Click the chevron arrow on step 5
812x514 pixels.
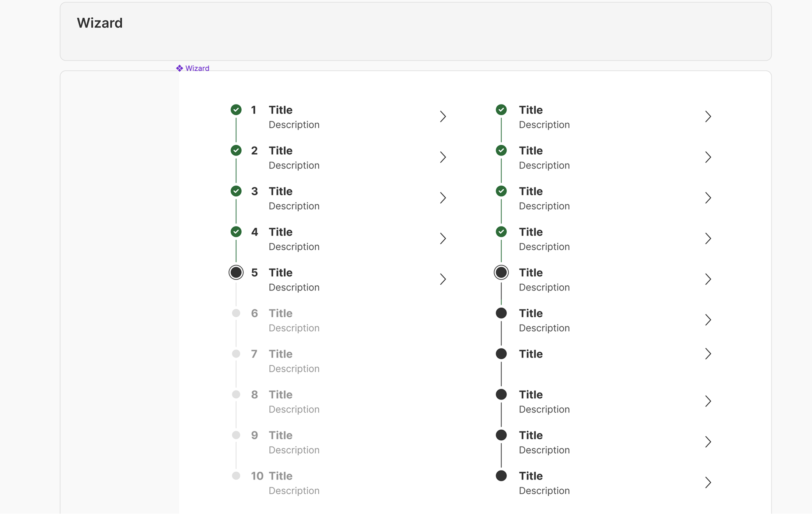coord(443,279)
